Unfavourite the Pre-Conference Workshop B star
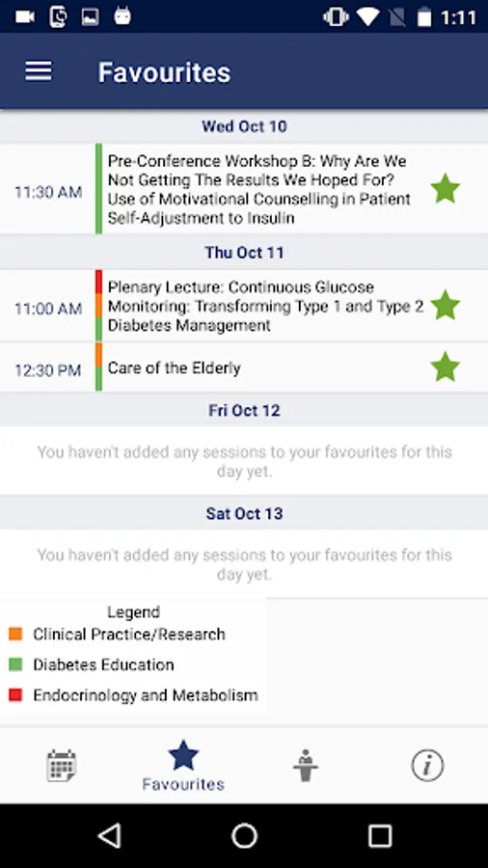 pos(446,189)
